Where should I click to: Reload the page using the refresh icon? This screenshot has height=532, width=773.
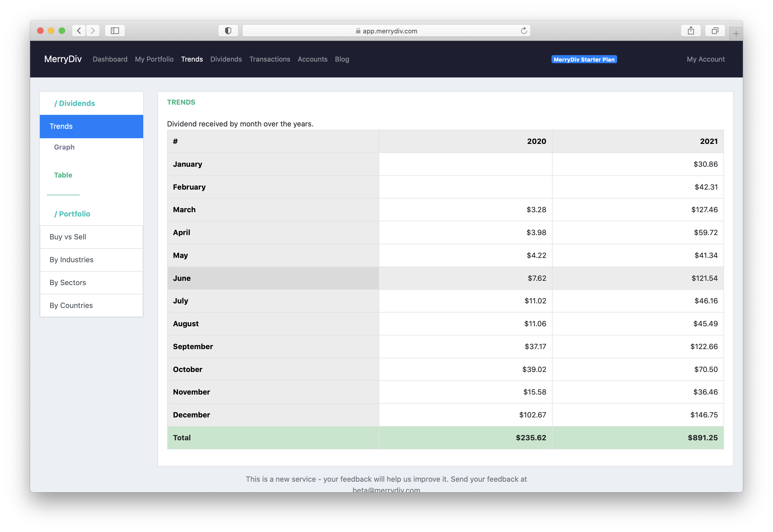[523, 31]
